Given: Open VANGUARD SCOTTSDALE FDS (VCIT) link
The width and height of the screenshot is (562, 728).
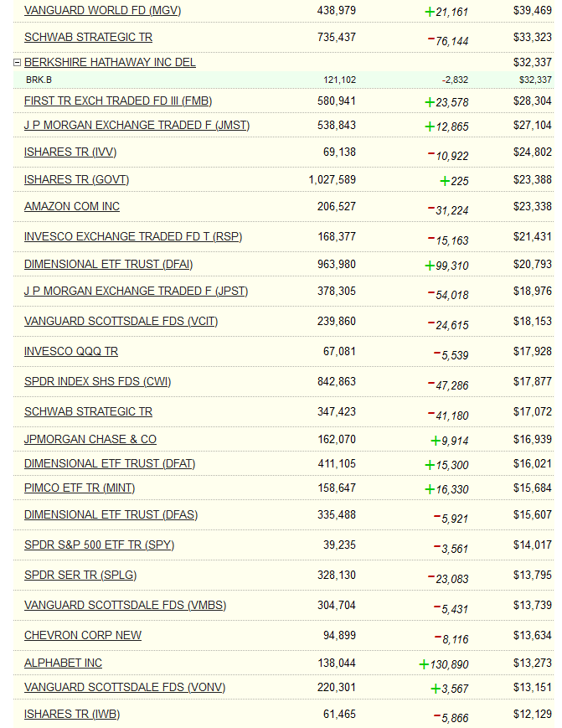Looking at the screenshot, I should click(x=121, y=322).
